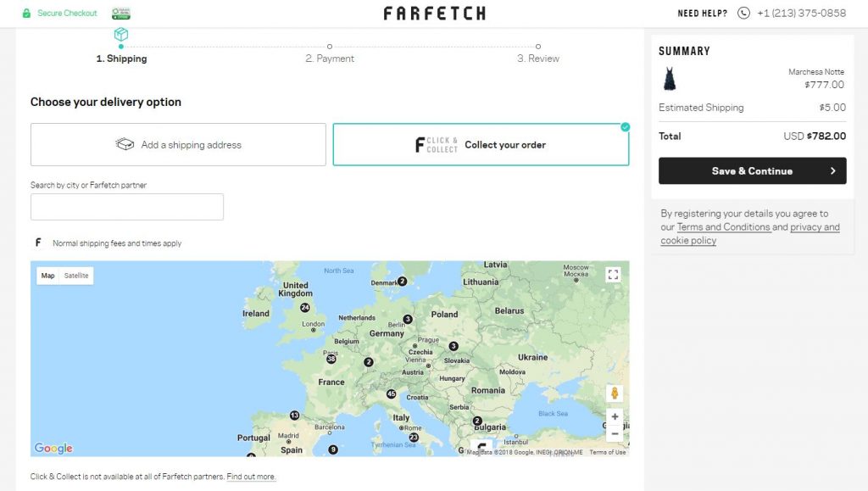Viewport: 868px width, 491px height.
Task: Click the Farfetch logo in header
Action: (435, 13)
